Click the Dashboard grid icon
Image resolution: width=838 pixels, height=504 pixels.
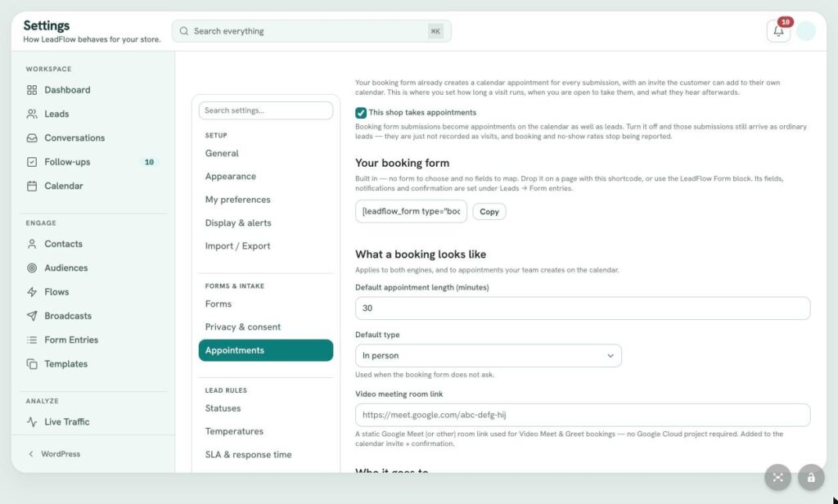pos(32,90)
